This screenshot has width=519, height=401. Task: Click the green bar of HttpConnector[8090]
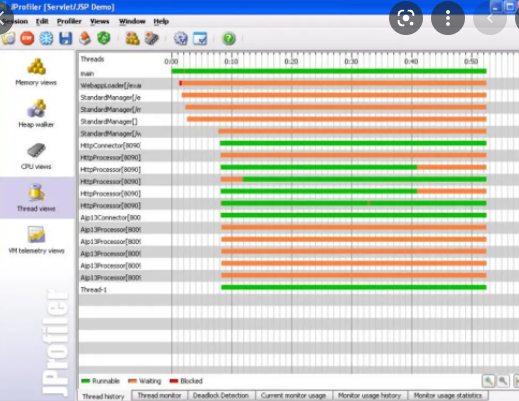click(x=353, y=143)
